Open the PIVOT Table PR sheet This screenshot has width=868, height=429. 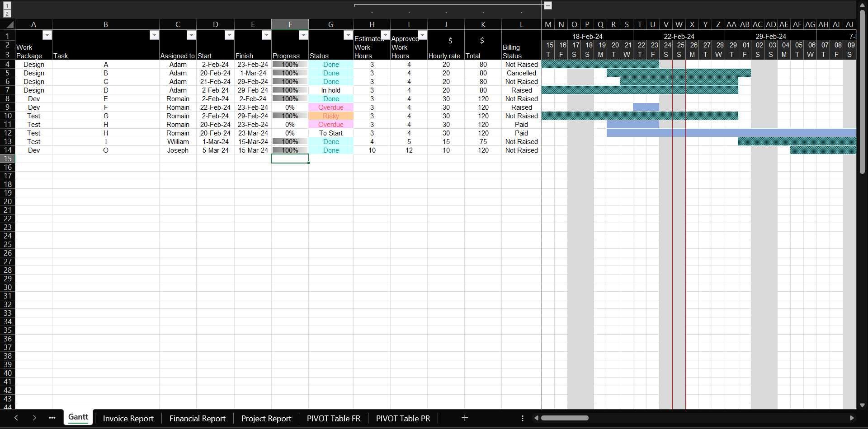[x=402, y=418]
